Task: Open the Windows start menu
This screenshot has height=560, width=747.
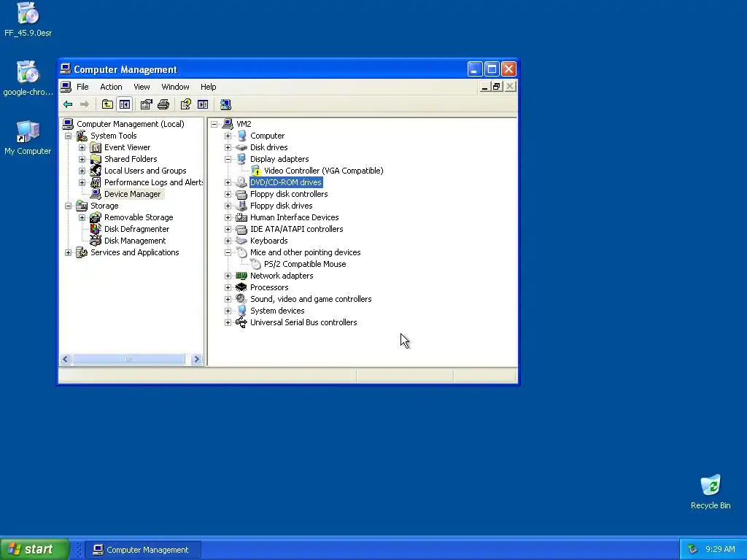Action: tap(34, 549)
